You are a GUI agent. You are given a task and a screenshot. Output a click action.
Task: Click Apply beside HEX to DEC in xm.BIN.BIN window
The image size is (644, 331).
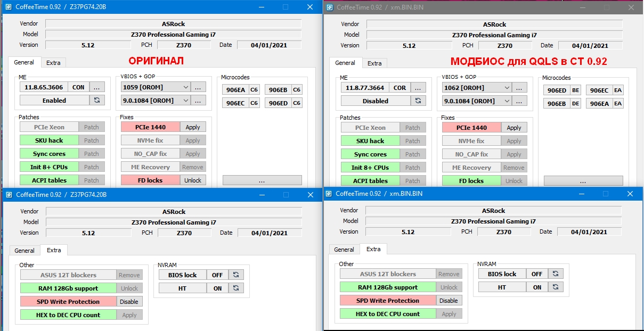pyautogui.click(x=449, y=314)
